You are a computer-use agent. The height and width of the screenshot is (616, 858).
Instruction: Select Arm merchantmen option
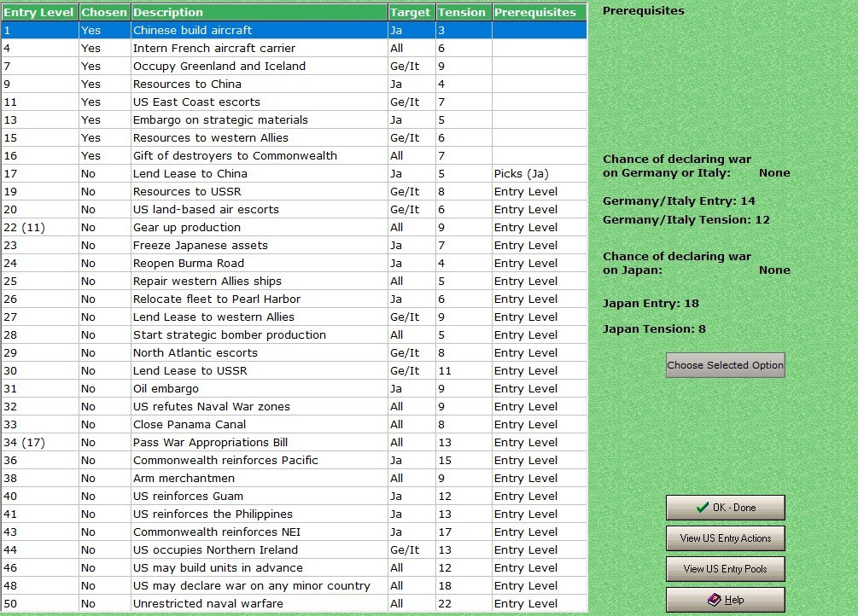click(x=295, y=478)
